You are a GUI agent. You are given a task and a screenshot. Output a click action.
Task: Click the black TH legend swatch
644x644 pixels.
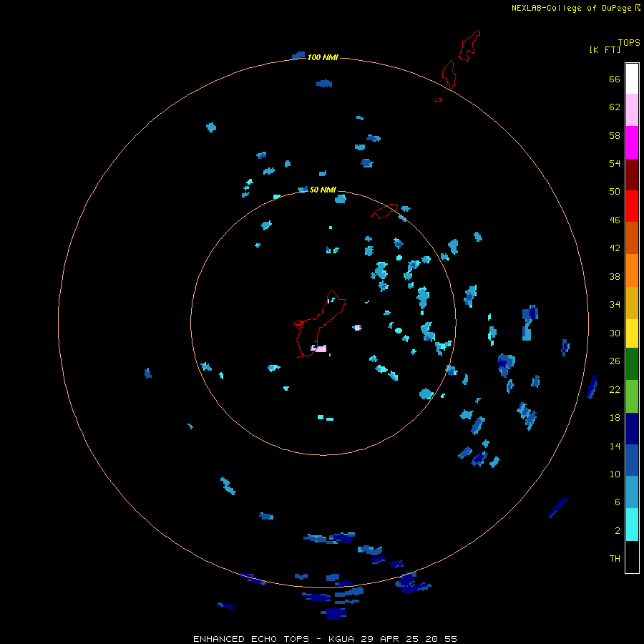click(x=632, y=557)
